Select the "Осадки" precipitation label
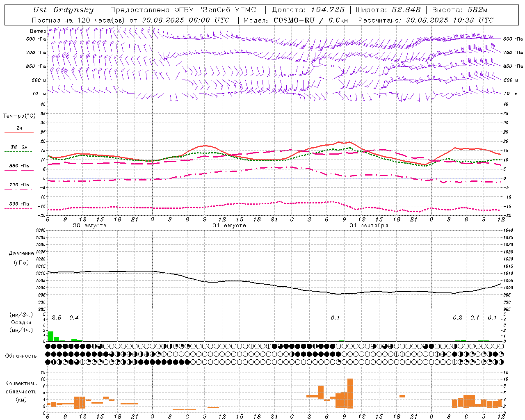 tap(21, 322)
